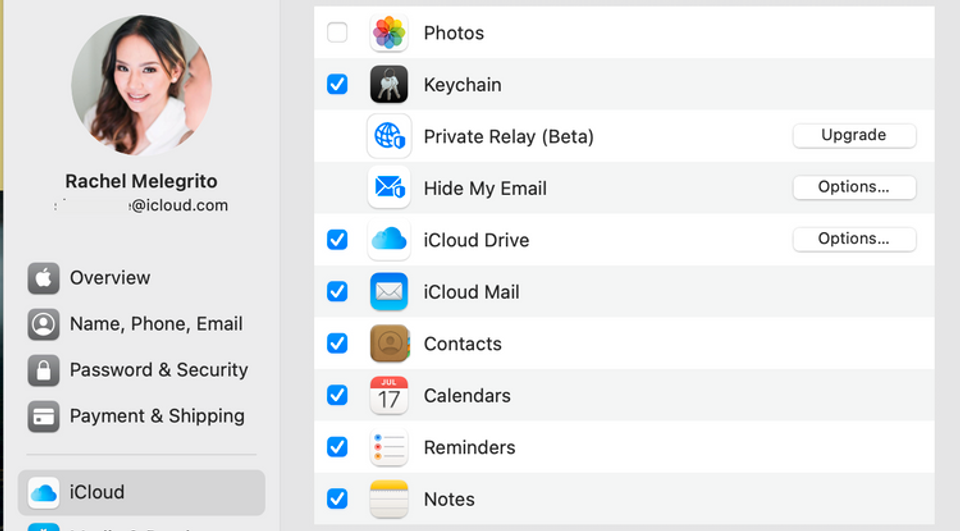The width and height of the screenshot is (960, 531).
Task: Open Options for iCloud Drive
Action: pyautogui.click(x=854, y=239)
